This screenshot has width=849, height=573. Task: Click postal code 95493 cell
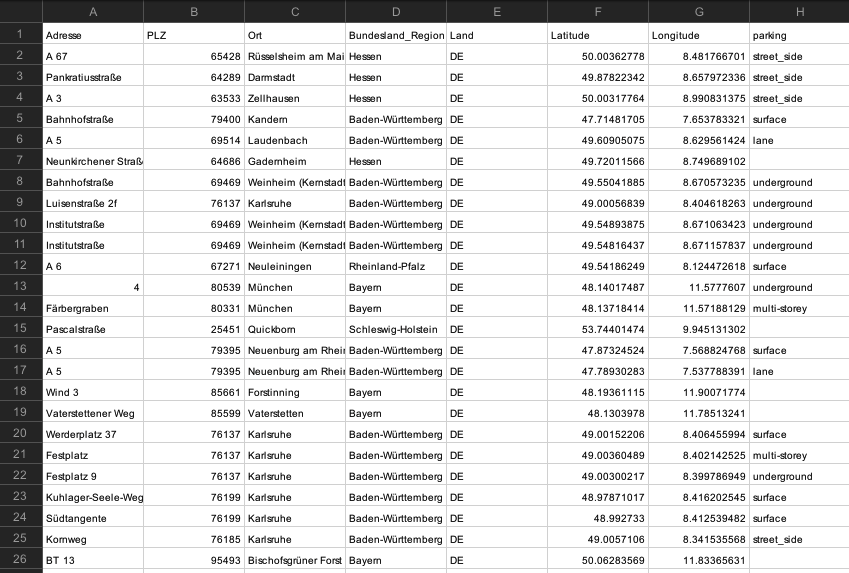pyautogui.click(x=194, y=559)
